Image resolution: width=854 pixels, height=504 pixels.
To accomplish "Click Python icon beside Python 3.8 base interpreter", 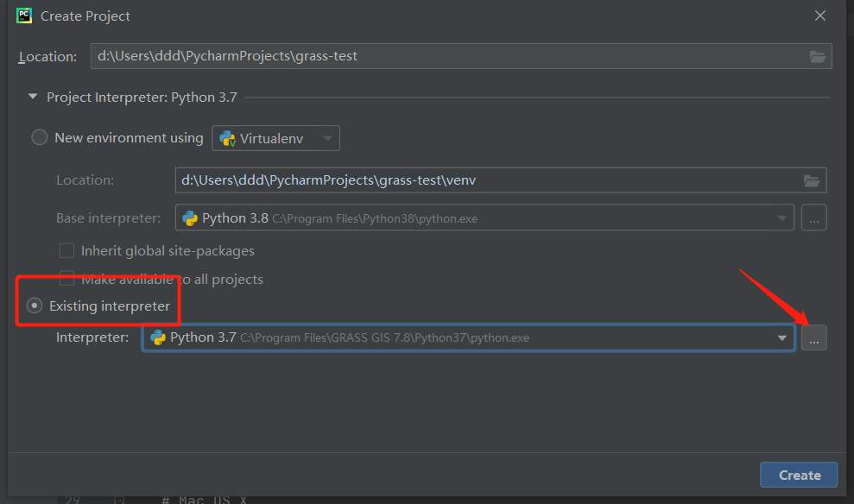I will coord(189,218).
